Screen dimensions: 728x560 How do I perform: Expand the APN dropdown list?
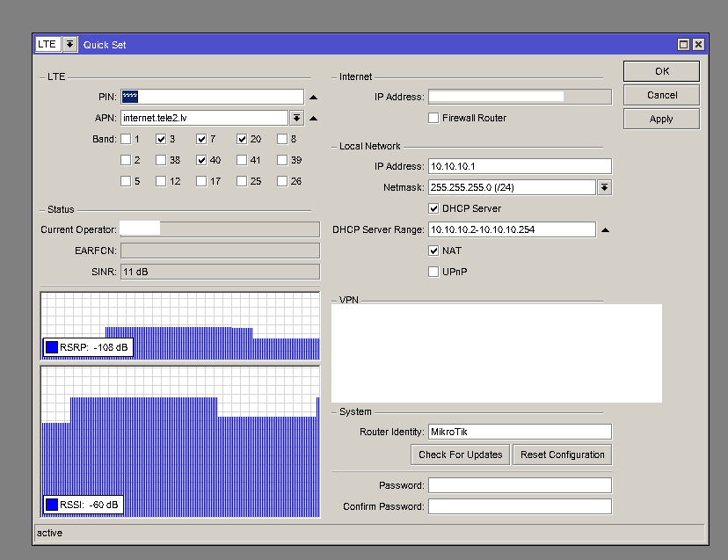coord(297,118)
